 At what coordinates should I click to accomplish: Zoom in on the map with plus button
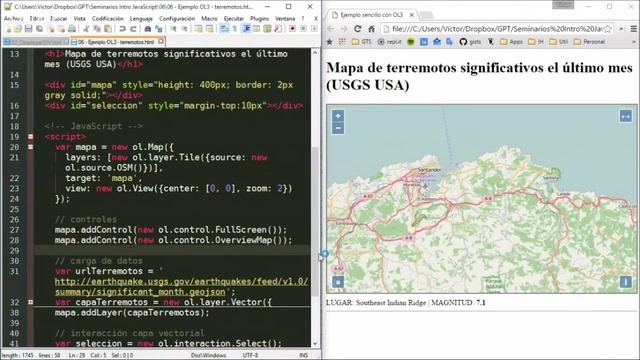(338, 116)
